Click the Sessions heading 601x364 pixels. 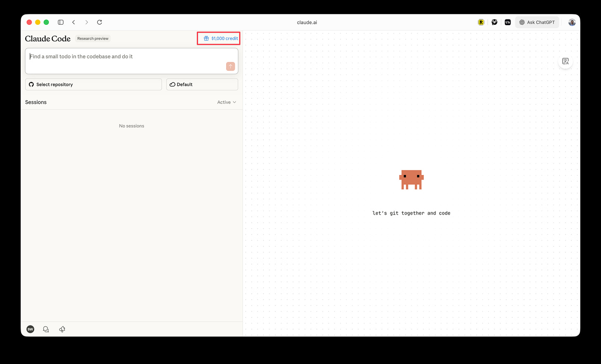36,102
